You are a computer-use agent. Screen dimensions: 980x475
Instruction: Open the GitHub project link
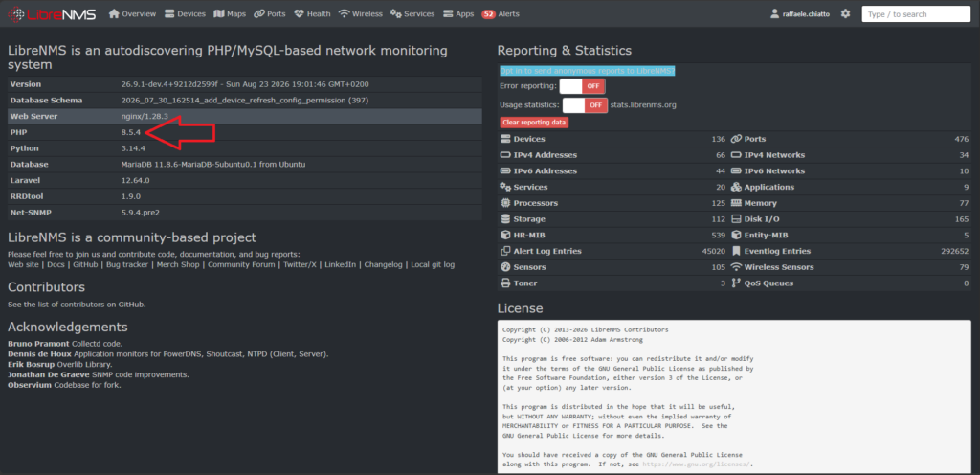(x=85, y=265)
